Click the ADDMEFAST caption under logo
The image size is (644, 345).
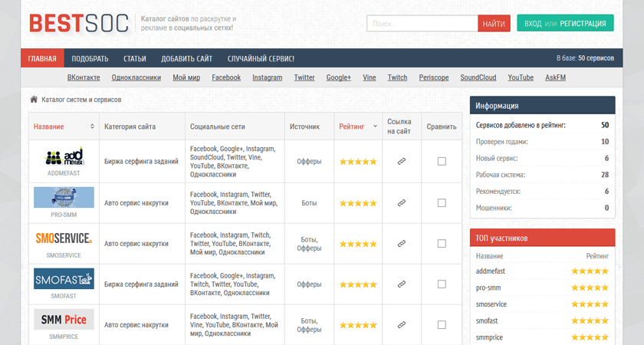(x=64, y=173)
